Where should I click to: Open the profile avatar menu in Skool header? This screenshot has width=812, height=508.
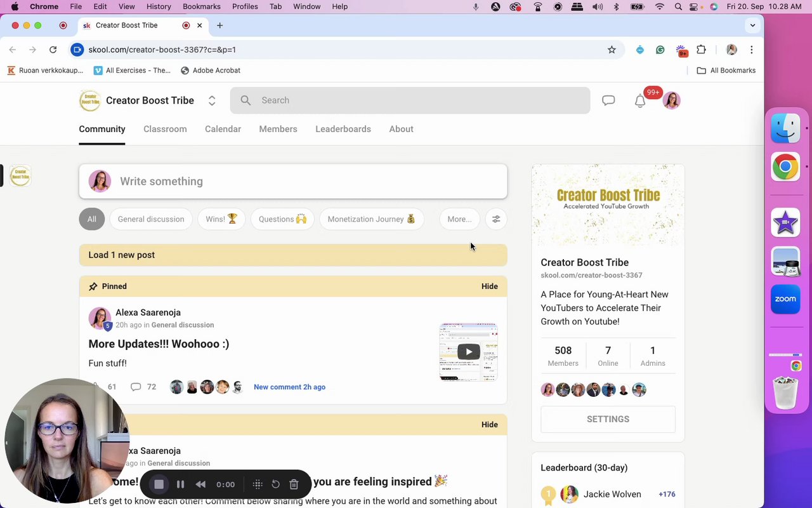[x=671, y=100]
